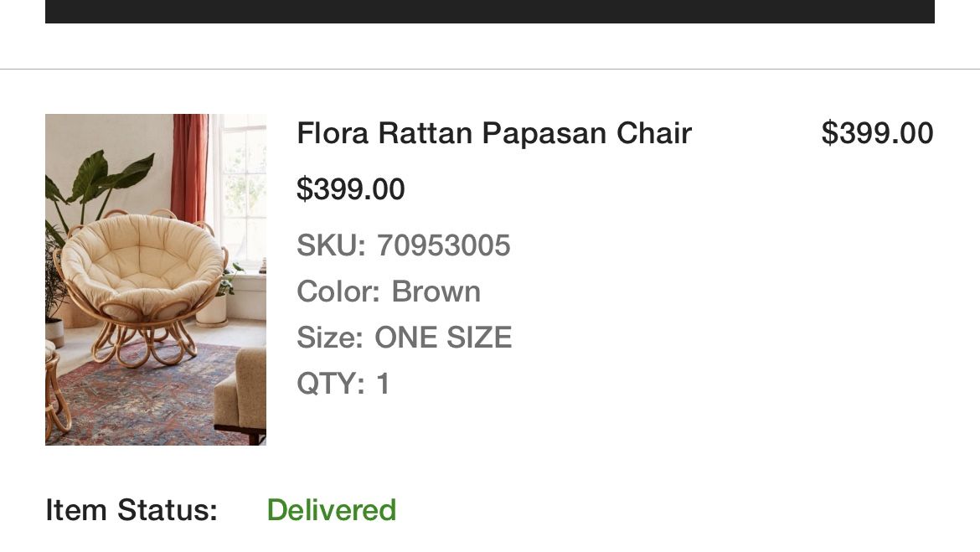Click the red curtain in the product photo
980x552 pixels.
pos(189,168)
